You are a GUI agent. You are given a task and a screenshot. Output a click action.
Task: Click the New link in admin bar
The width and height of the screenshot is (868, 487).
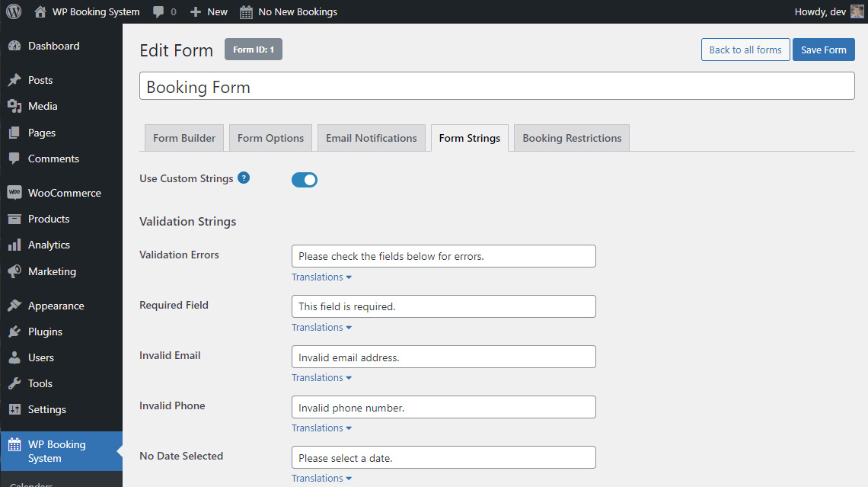218,11
